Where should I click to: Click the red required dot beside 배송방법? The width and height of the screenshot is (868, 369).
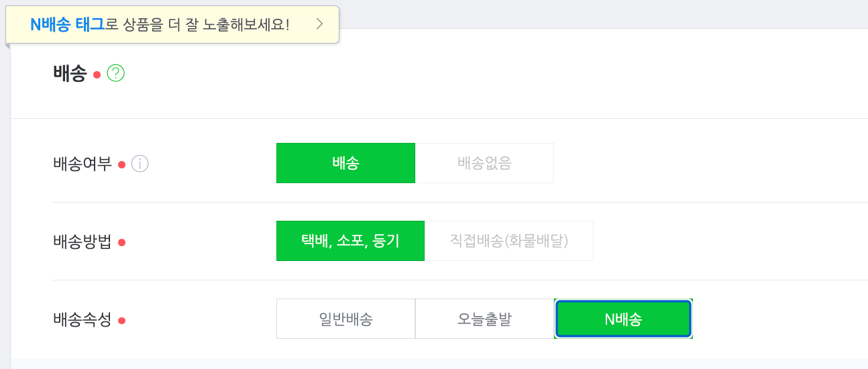click(x=121, y=242)
